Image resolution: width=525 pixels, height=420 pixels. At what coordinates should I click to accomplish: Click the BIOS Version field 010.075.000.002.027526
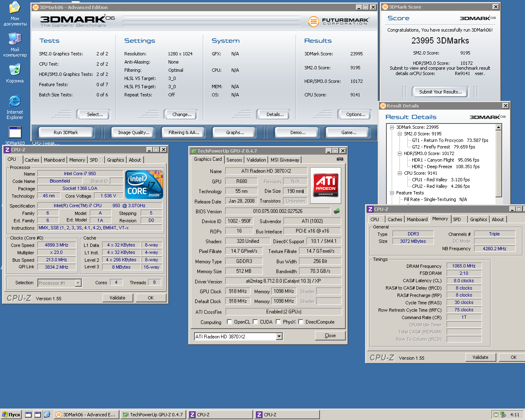[x=278, y=211]
